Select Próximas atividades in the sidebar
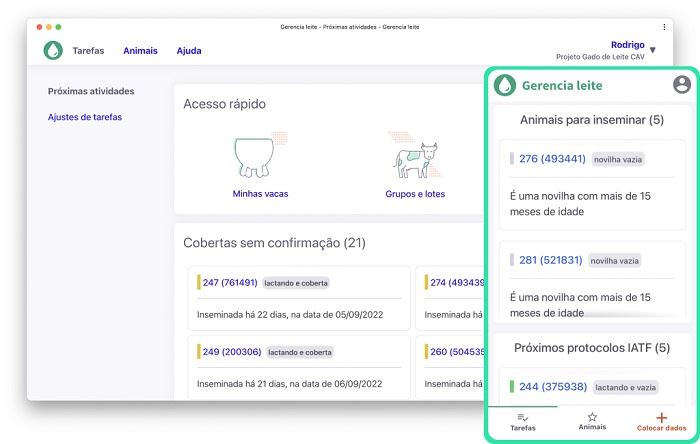700x444 pixels. pos(91,91)
